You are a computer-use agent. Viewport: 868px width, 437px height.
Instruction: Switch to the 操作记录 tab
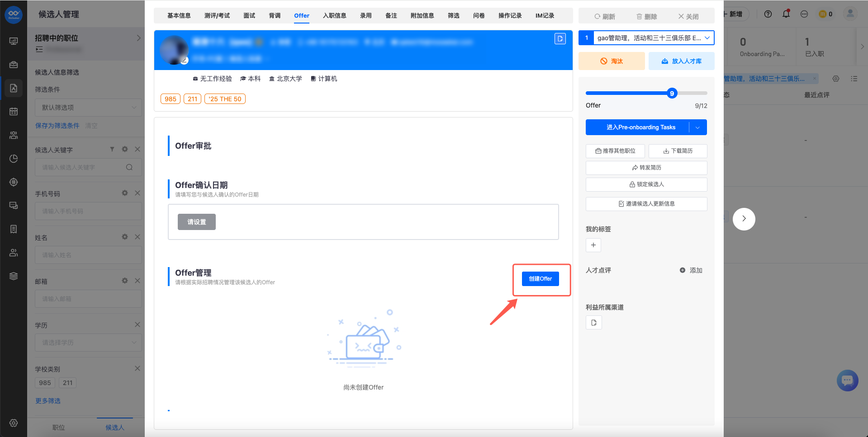(x=510, y=16)
